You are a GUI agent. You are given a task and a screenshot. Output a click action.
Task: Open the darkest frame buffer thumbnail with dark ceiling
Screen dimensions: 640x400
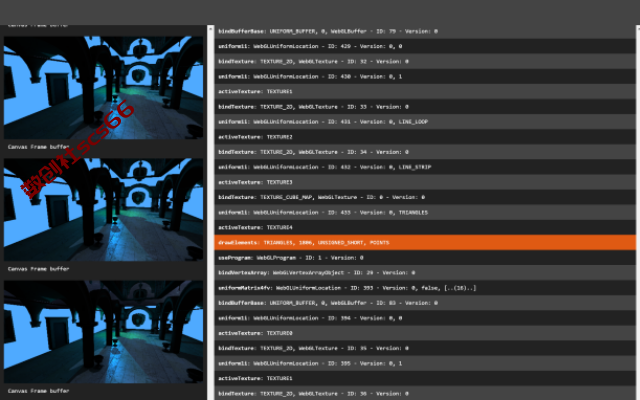point(103,332)
